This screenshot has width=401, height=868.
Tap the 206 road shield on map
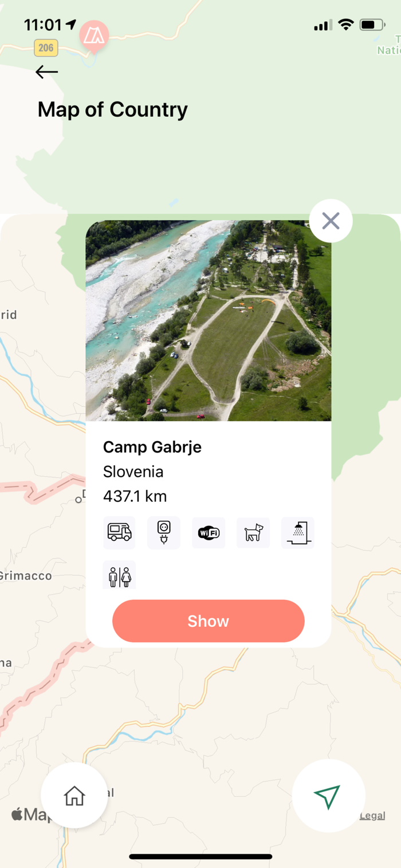[x=46, y=48]
